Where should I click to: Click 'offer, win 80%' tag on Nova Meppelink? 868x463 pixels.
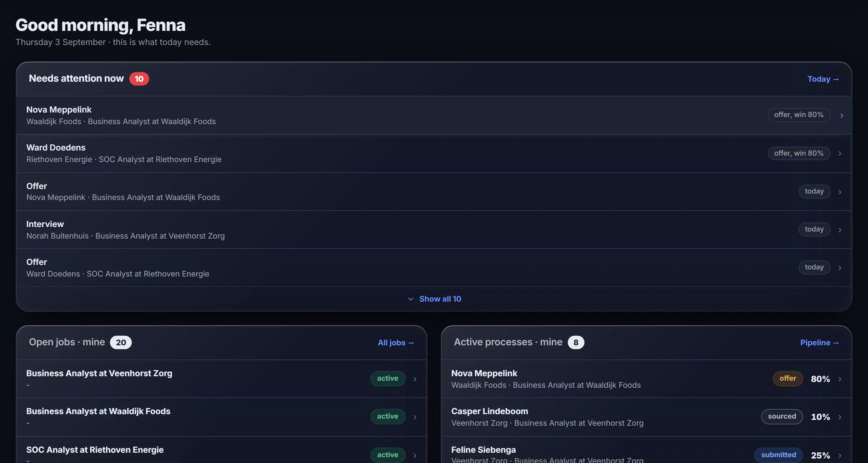point(799,115)
